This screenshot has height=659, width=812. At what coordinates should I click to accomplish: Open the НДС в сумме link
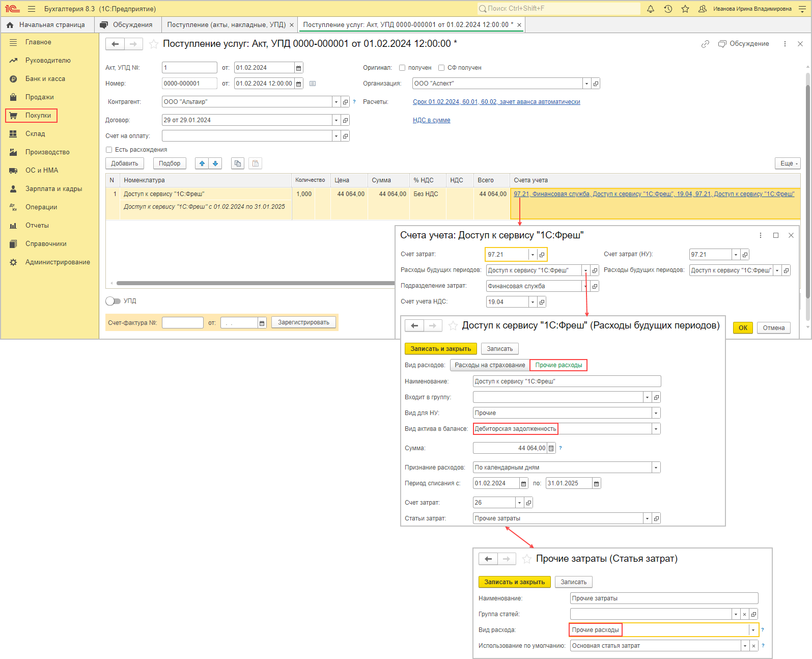[431, 120]
